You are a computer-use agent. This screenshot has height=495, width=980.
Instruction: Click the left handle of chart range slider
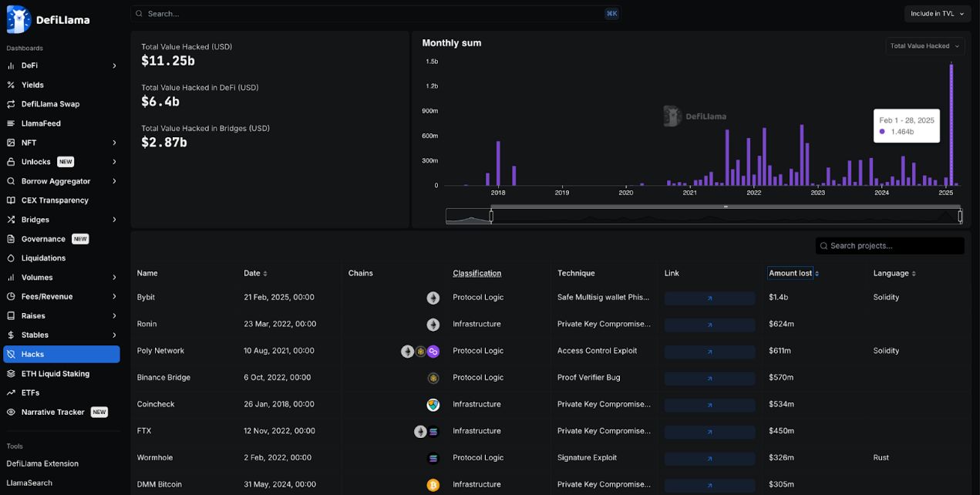tap(491, 217)
